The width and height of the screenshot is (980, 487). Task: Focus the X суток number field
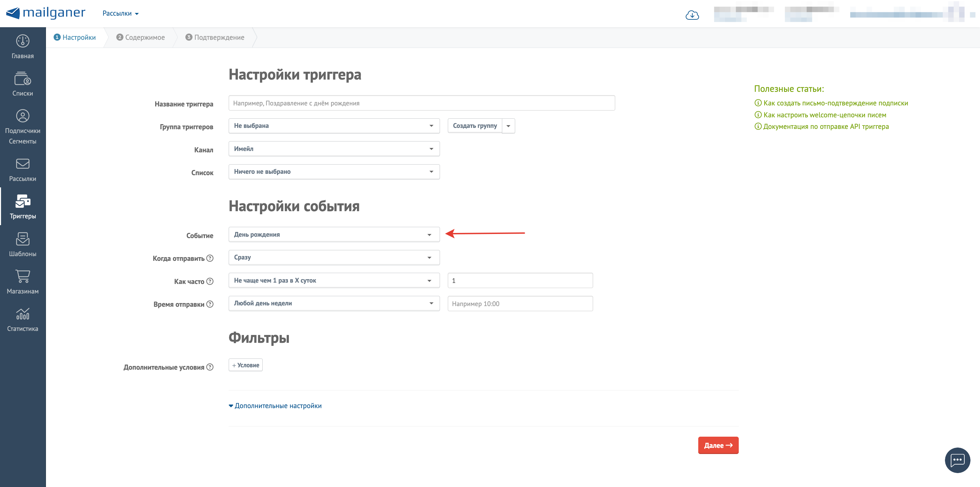click(520, 281)
